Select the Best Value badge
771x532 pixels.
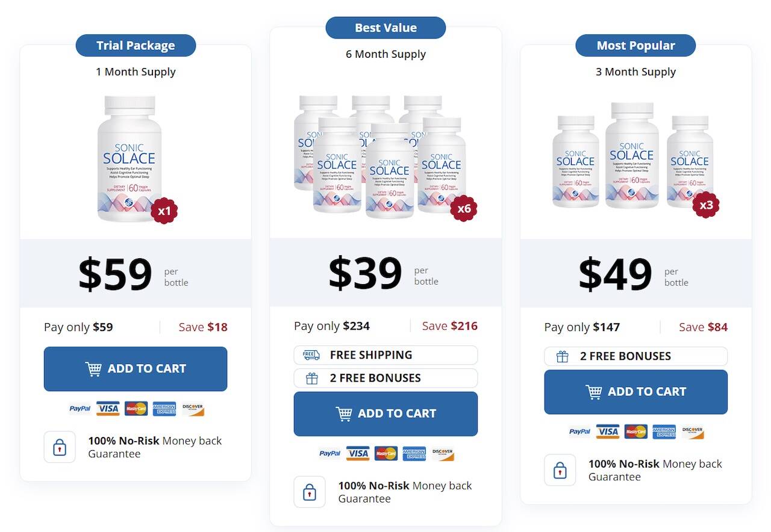[x=385, y=28]
